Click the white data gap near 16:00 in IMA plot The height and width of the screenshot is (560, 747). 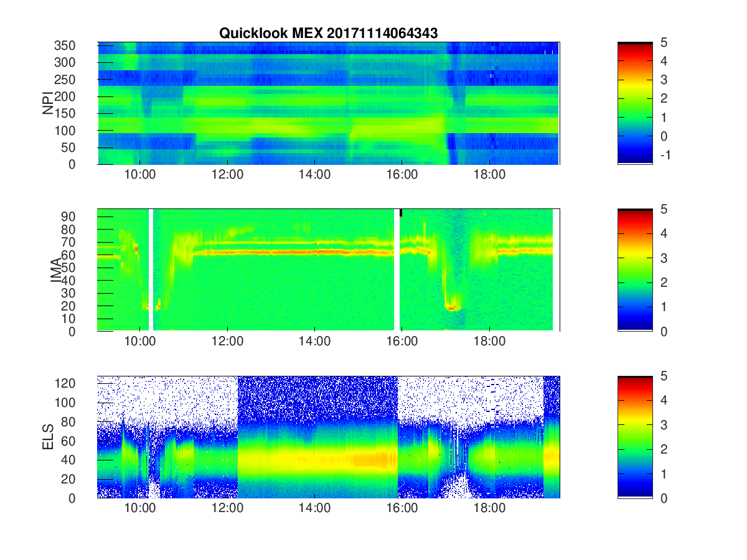coord(397,270)
